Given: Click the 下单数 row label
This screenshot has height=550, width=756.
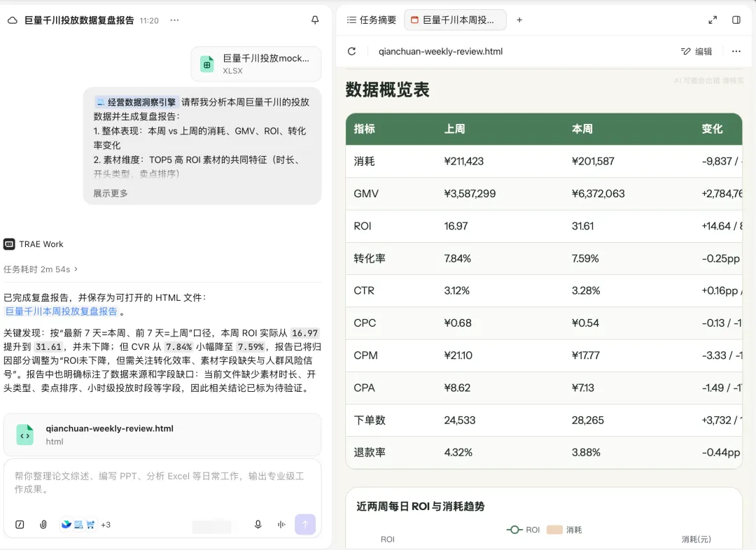Looking at the screenshot, I should pyautogui.click(x=370, y=420).
